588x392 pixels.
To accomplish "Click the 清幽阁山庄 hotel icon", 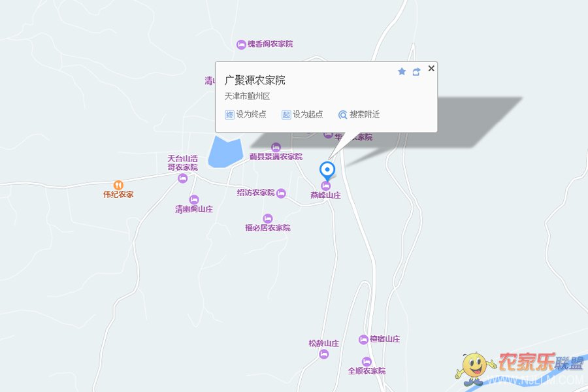I will point(194,199).
